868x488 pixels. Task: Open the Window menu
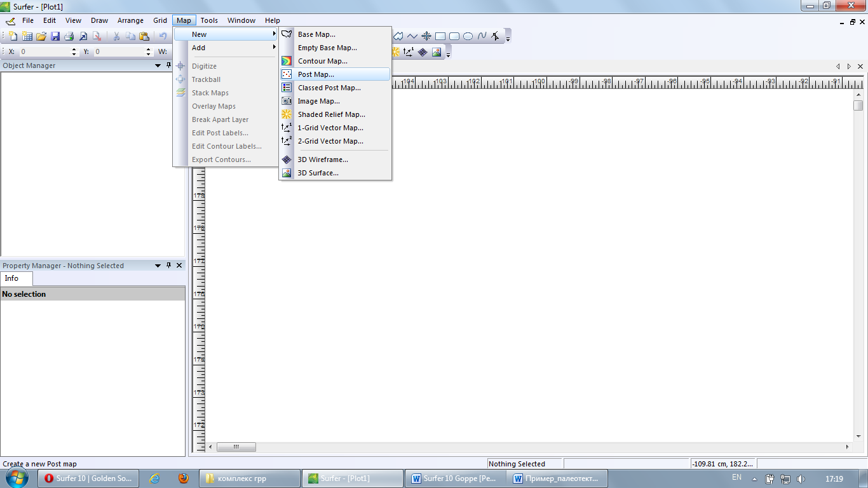241,20
